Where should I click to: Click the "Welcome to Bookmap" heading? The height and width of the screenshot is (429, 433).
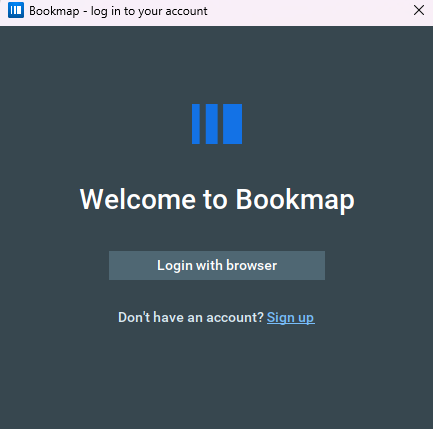(217, 199)
